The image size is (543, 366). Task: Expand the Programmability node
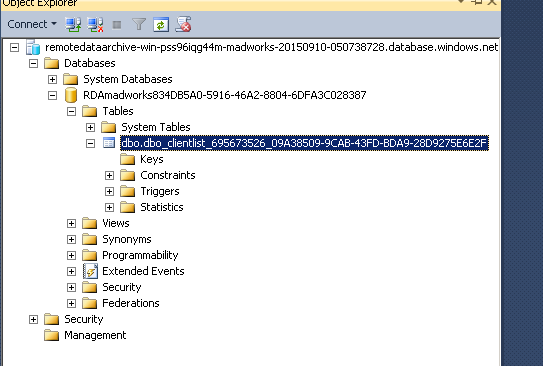[71, 256]
